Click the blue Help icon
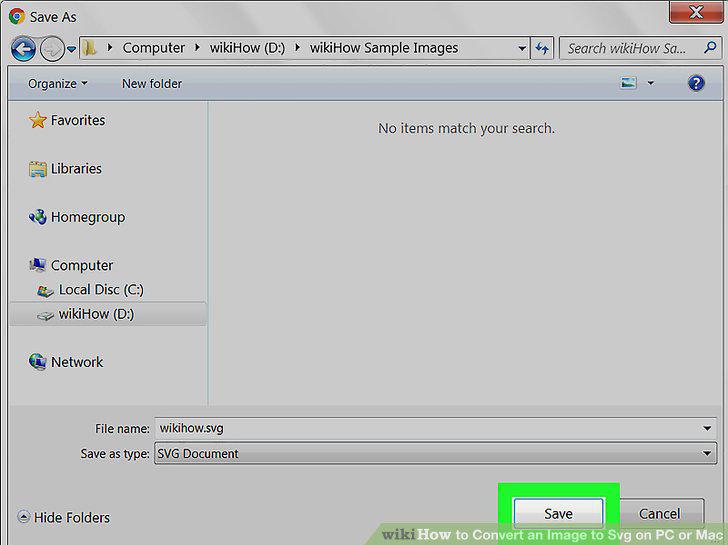This screenshot has width=728, height=545. (x=696, y=83)
